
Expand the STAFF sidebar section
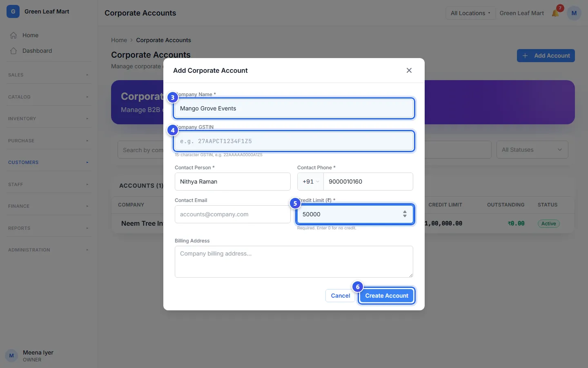pos(49,184)
